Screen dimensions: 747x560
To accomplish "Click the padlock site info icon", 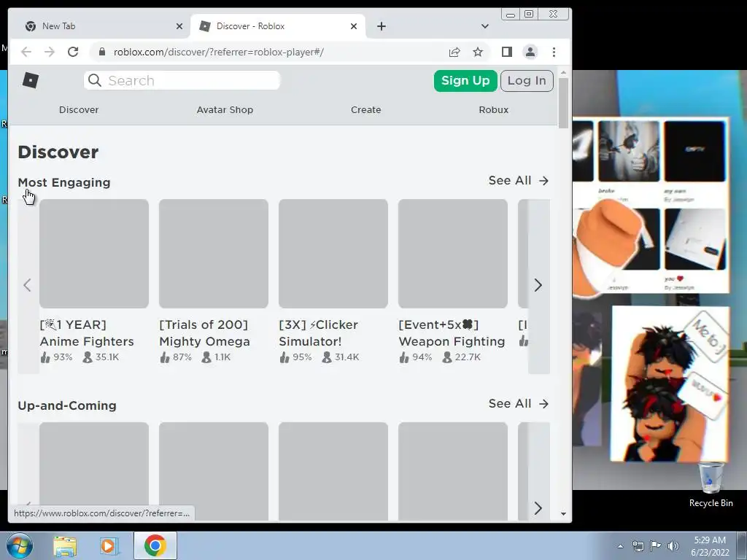I will coord(101,52).
